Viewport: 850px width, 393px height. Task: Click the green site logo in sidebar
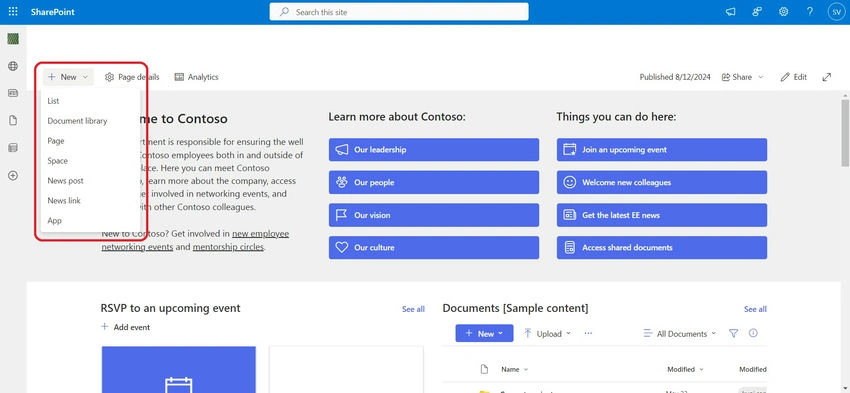click(x=13, y=39)
